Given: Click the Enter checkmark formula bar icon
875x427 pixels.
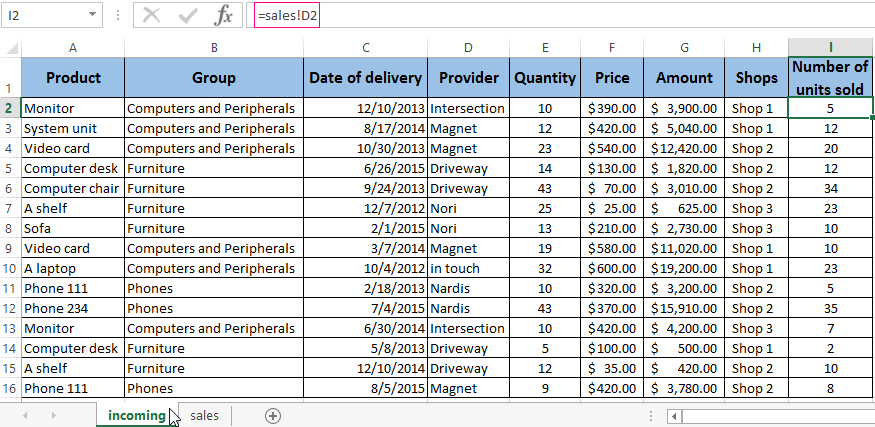Looking at the screenshot, I should pos(188,15).
